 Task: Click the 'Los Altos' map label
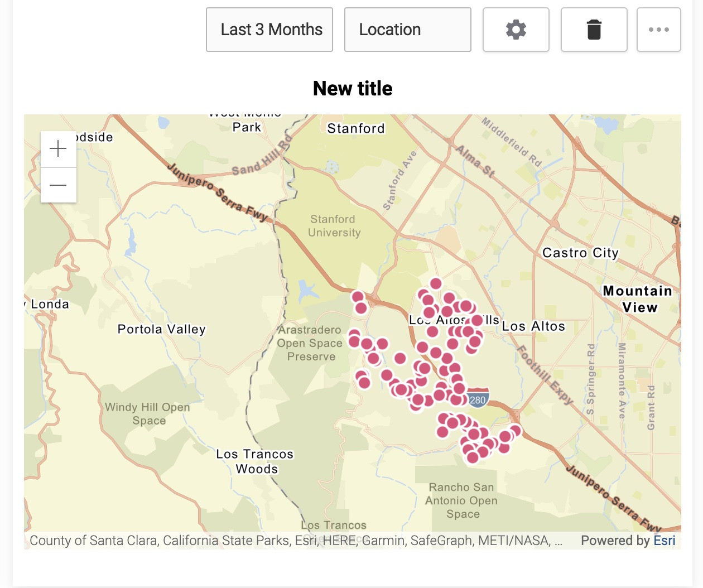pos(534,326)
